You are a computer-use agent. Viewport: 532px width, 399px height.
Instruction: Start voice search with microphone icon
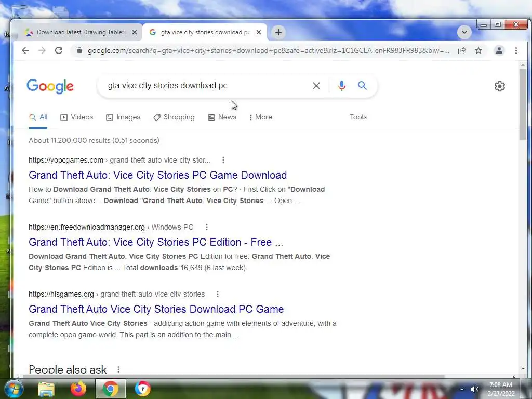pyautogui.click(x=342, y=86)
